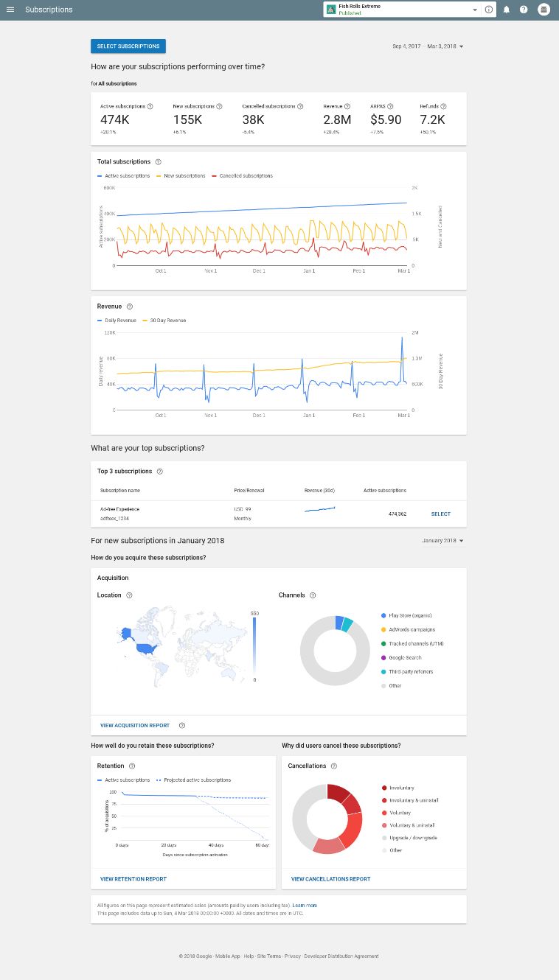
Task: Show help for Active subscriptions metric
Action: coord(150,106)
